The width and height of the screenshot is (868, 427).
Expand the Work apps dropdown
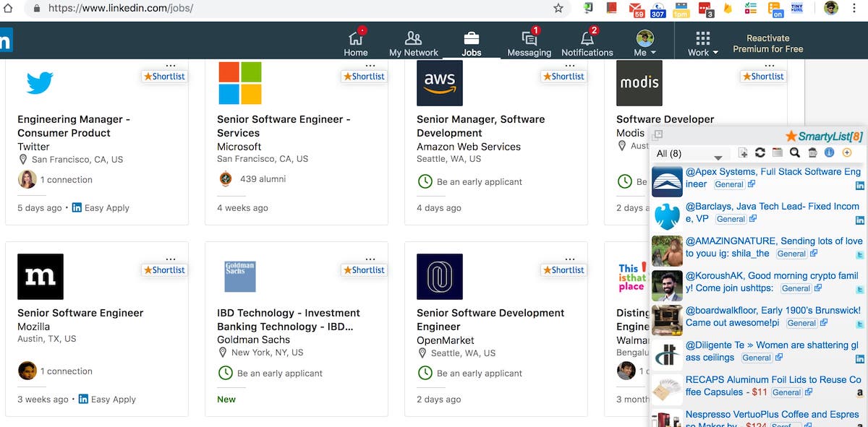[702, 43]
